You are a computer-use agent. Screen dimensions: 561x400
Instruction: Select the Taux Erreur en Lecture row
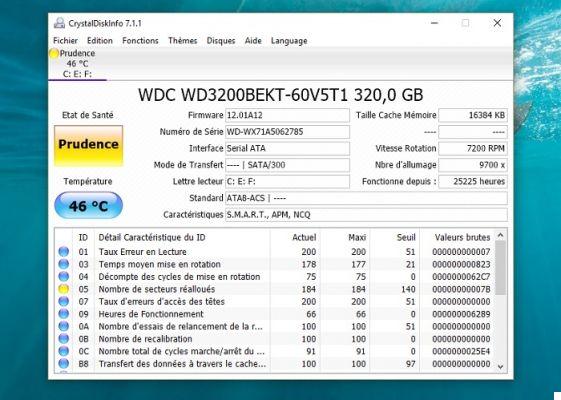pyautogui.click(x=275, y=252)
